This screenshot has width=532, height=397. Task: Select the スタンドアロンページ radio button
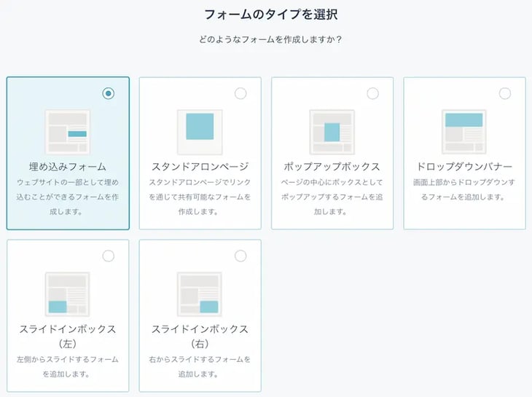[x=240, y=93]
